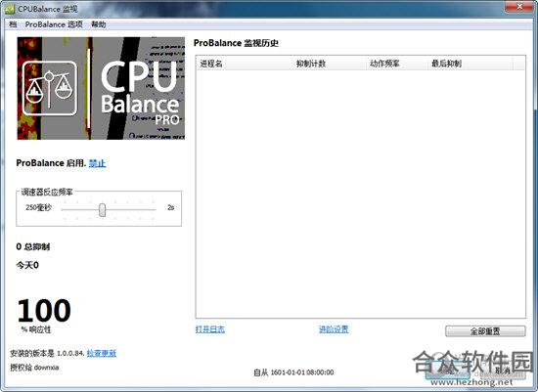The height and width of the screenshot is (392, 538).
Task: Click the 今天0 today count text
Action: tap(27, 265)
